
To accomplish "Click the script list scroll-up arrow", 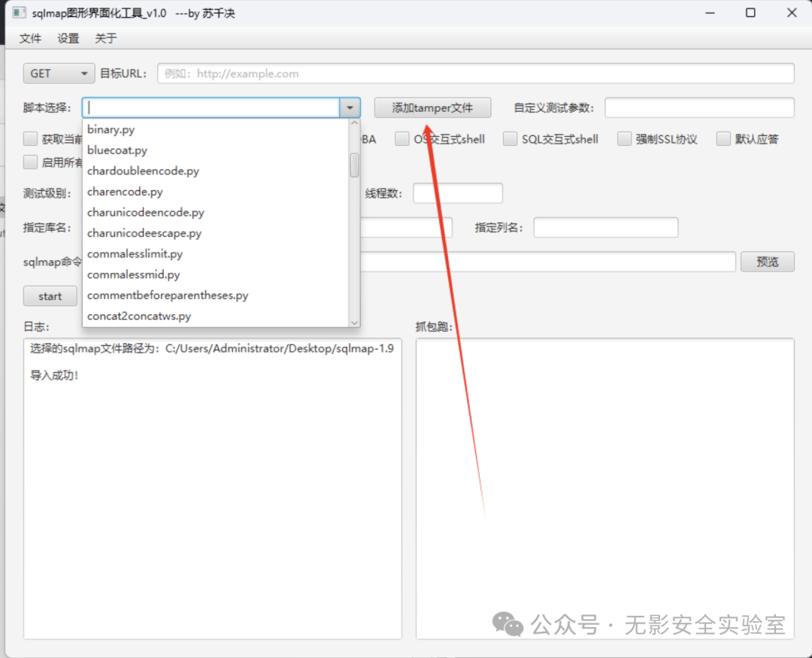I will point(355,123).
